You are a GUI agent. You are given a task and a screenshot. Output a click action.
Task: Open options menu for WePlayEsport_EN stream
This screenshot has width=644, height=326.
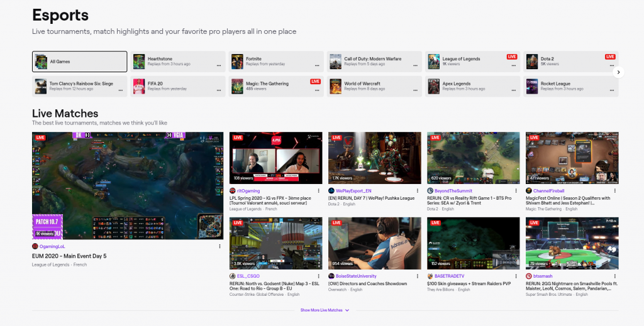418,191
